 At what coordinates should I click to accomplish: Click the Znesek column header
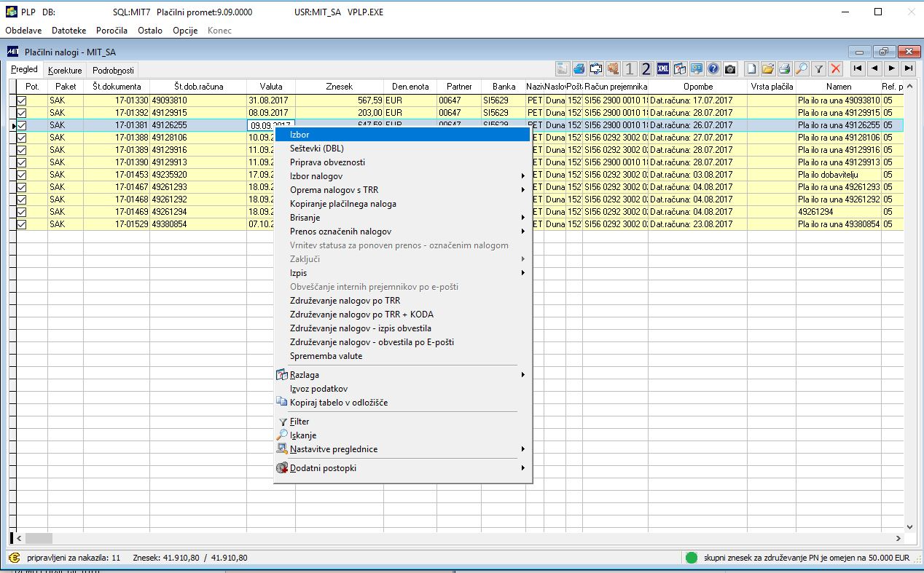[339, 87]
